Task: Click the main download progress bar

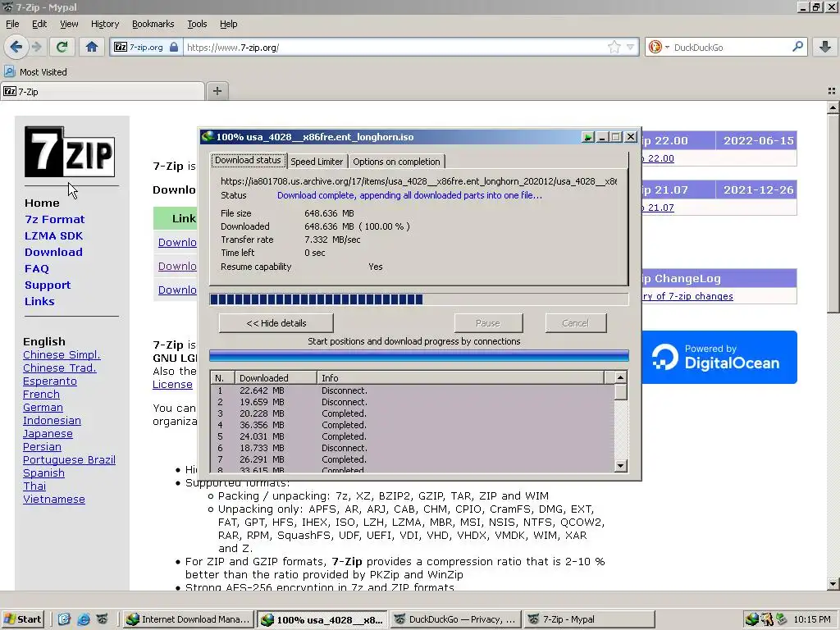Action: [x=419, y=299]
